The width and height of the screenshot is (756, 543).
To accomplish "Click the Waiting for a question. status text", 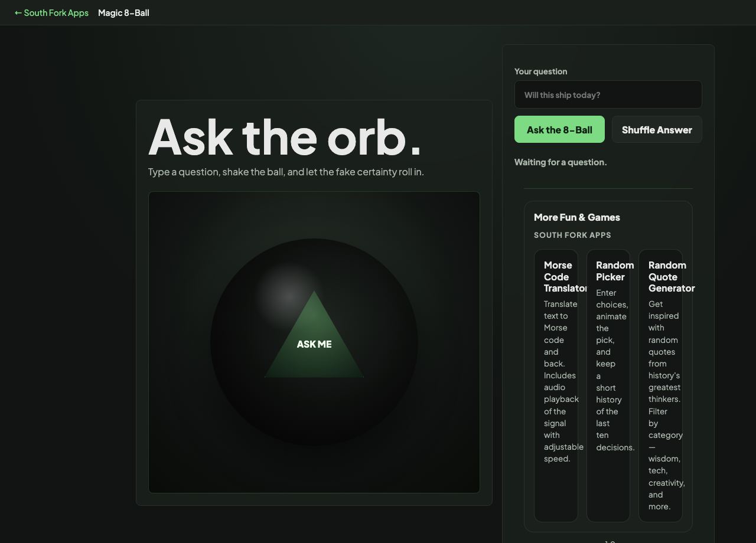I will 561,162.
